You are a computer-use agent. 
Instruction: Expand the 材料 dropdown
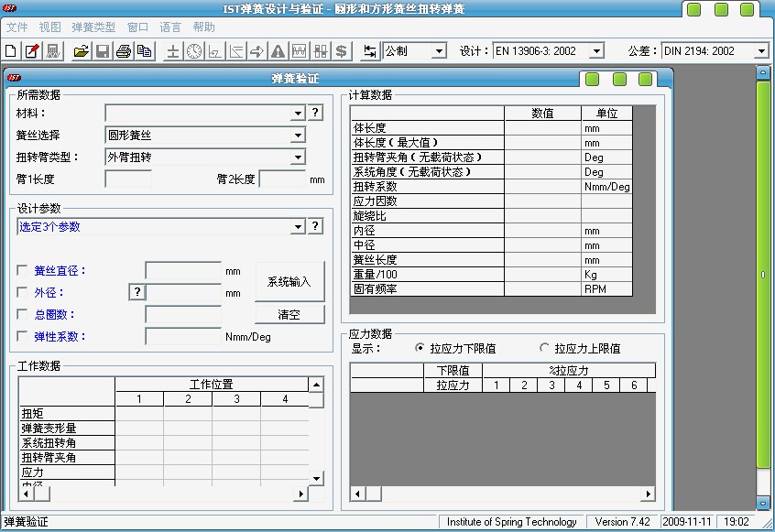click(298, 114)
